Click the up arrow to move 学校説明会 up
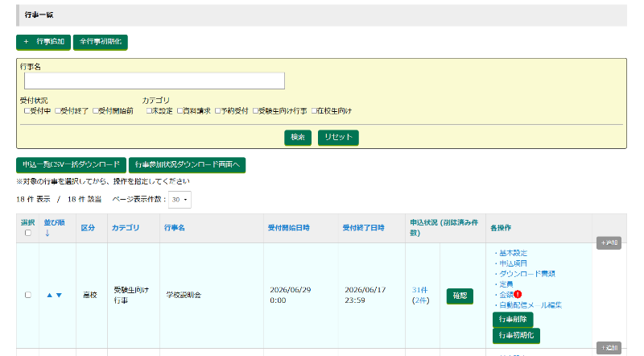Viewport: 644px width, 356px height. (x=49, y=296)
